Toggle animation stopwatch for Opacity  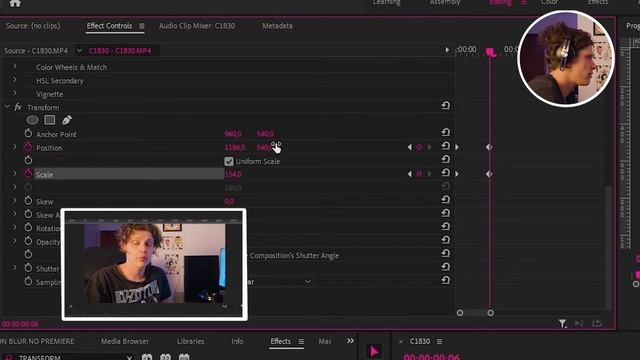click(x=28, y=241)
